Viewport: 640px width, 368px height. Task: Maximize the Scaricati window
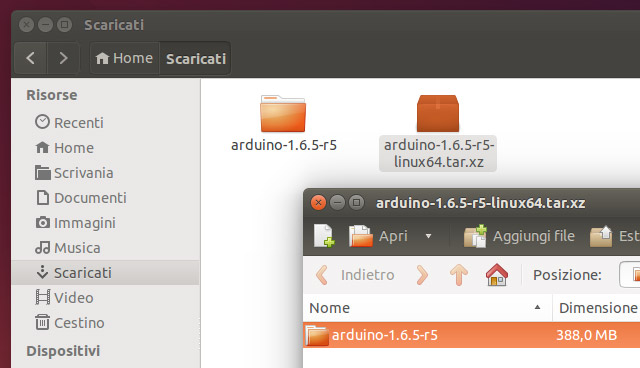tap(64, 25)
